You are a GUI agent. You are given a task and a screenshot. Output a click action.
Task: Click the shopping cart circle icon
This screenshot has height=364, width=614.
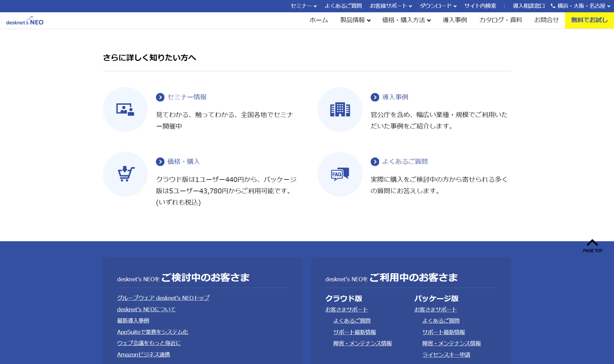125,174
